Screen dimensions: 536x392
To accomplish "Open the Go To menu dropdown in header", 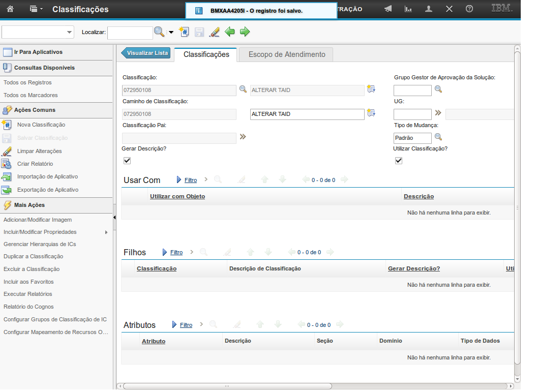I will 36,9.
